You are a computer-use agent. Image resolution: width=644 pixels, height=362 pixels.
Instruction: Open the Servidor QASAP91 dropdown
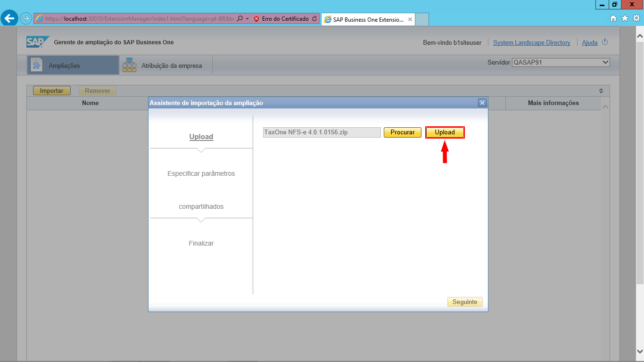561,62
